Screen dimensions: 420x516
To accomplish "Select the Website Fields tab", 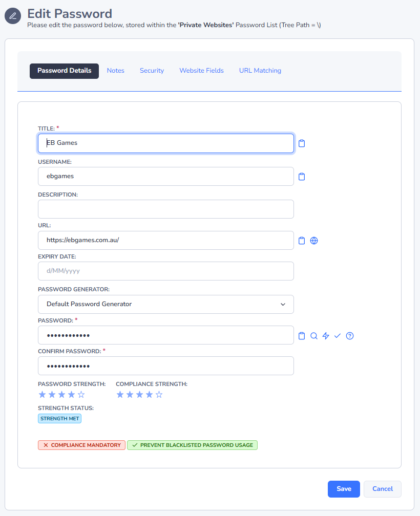I will pos(201,71).
